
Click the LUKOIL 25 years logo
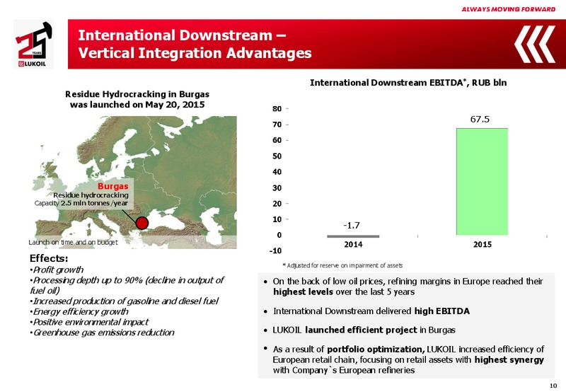[x=33, y=44]
